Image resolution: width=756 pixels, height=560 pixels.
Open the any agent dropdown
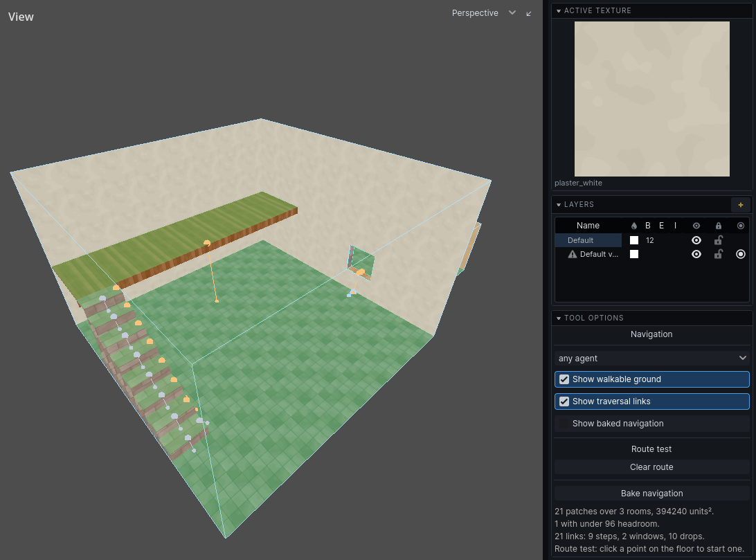(652, 358)
